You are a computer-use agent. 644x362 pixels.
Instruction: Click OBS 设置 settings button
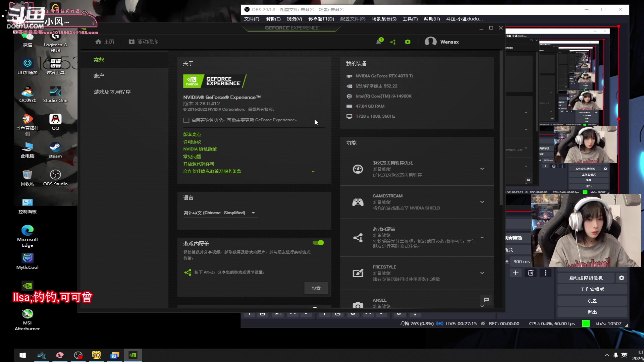tap(592, 301)
